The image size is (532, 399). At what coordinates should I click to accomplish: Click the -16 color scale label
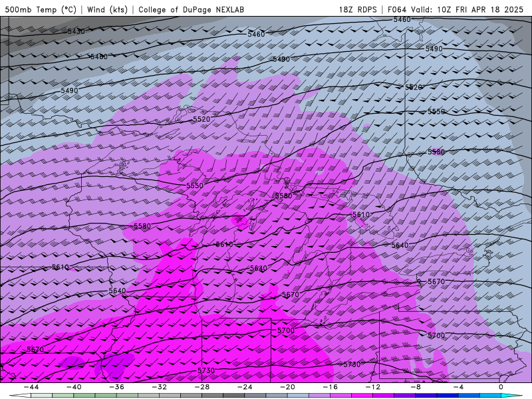331,387
